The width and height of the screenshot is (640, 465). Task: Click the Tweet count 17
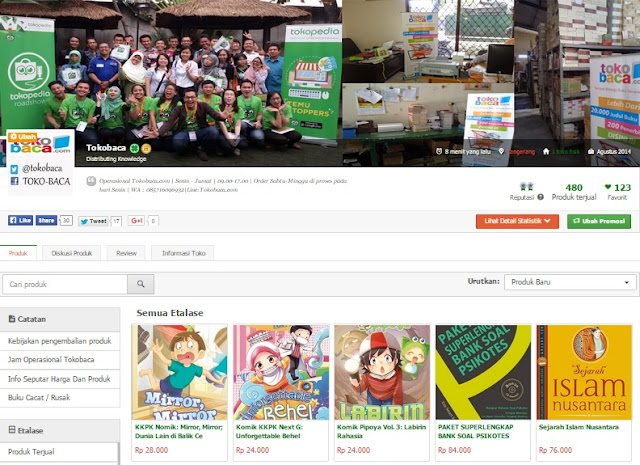[116, 221]
